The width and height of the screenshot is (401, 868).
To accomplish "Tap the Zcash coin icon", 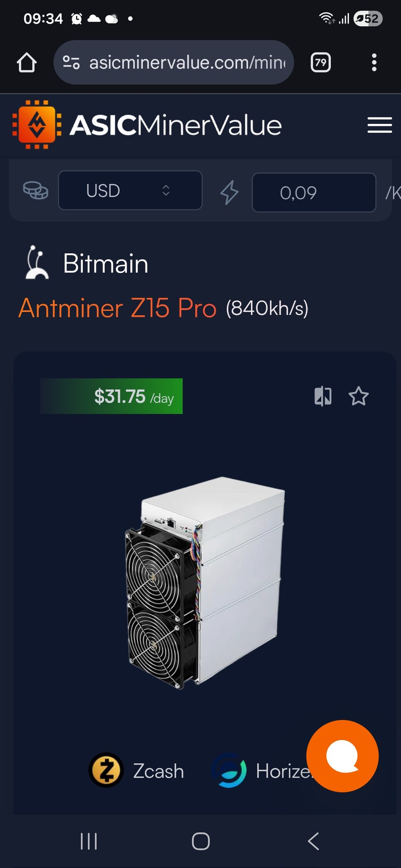I will [x=106, y=770].
